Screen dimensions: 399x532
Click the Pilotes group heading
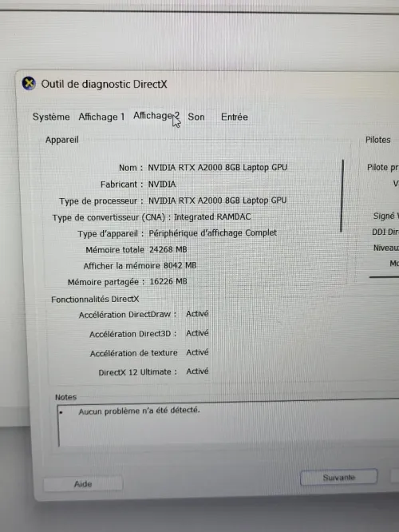(x=377, y=140)
